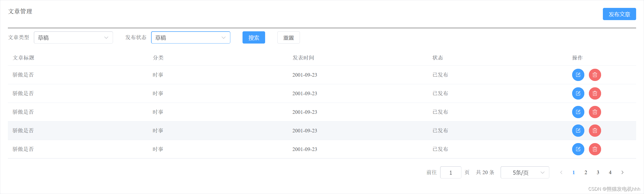Focus the 前往 page number input
This screenshot has height=194, width=644.
(x=450, y=172)
